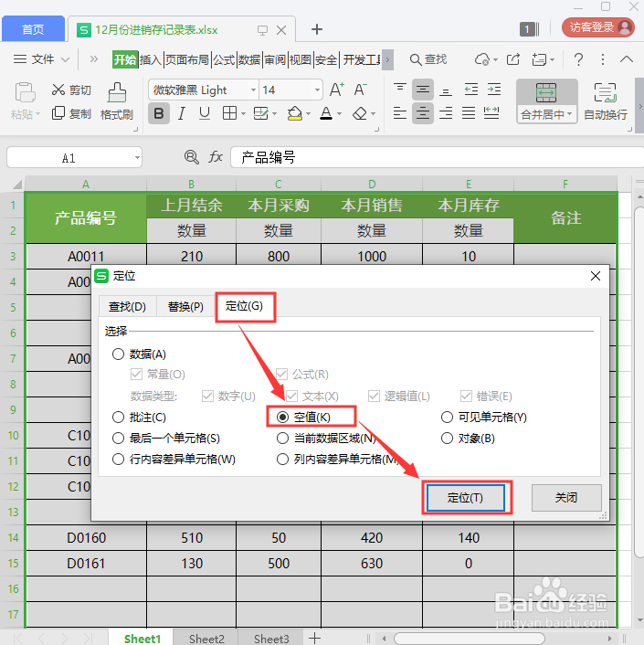Click the 定位(T) button
Image resolution: width=644 pixels, height=645 pixels.
466,498
